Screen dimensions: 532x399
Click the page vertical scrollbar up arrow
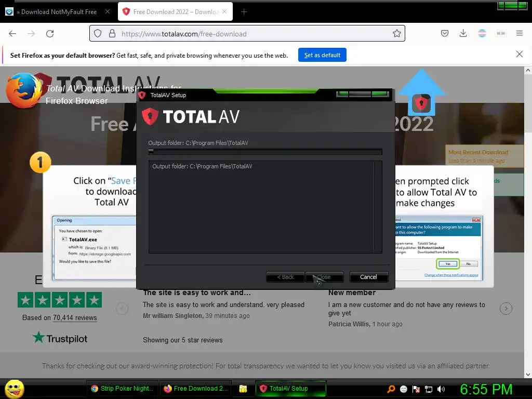[x=528, y=71]
